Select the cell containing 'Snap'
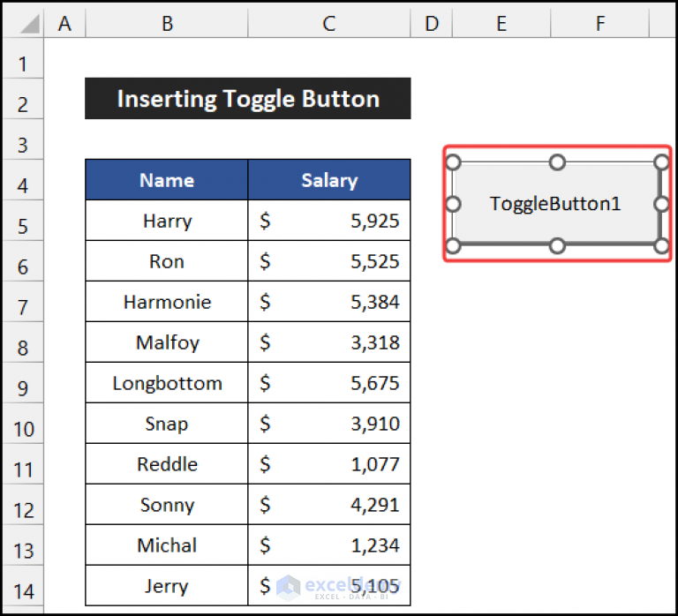678x616 pixels. (167, 424)
